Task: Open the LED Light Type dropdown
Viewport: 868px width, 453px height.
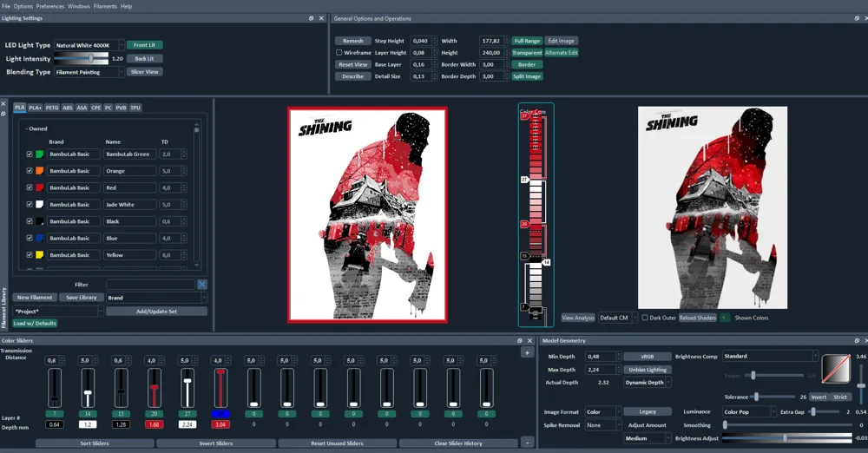Action: (89, 45)
